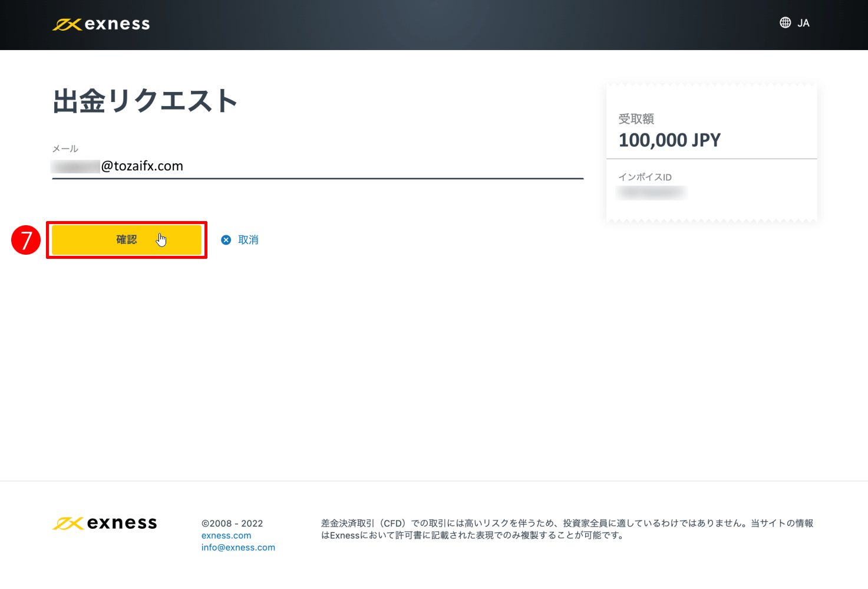
Task: Select the JA label to change language
Action: click(803, 23)
